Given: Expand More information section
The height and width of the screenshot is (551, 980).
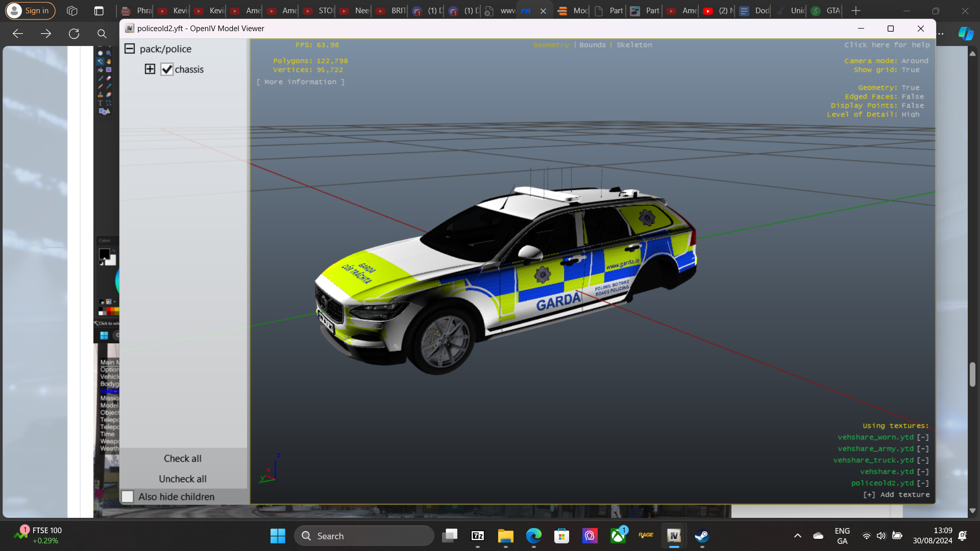Looking at the screenshot, I should [300, 82].
